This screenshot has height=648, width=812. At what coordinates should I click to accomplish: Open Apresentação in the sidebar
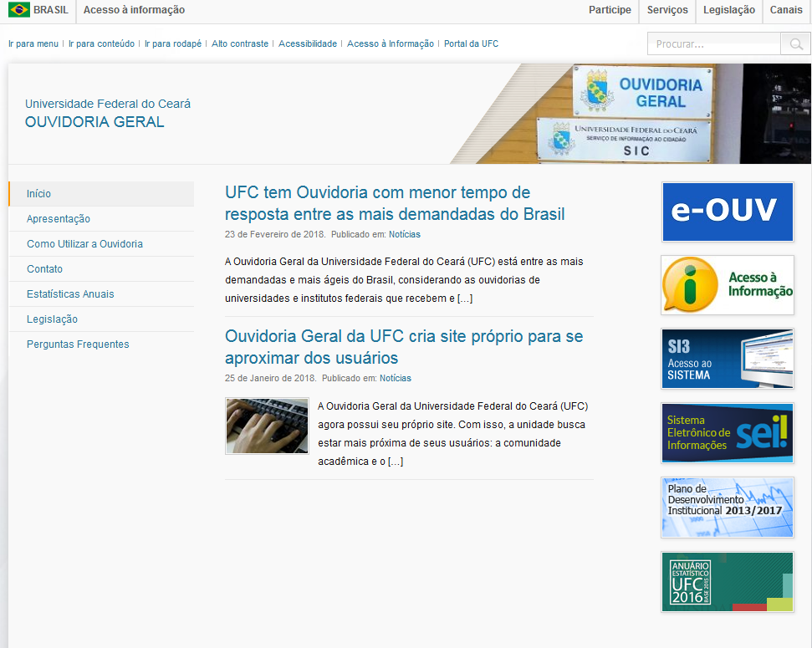coord(101,218)
